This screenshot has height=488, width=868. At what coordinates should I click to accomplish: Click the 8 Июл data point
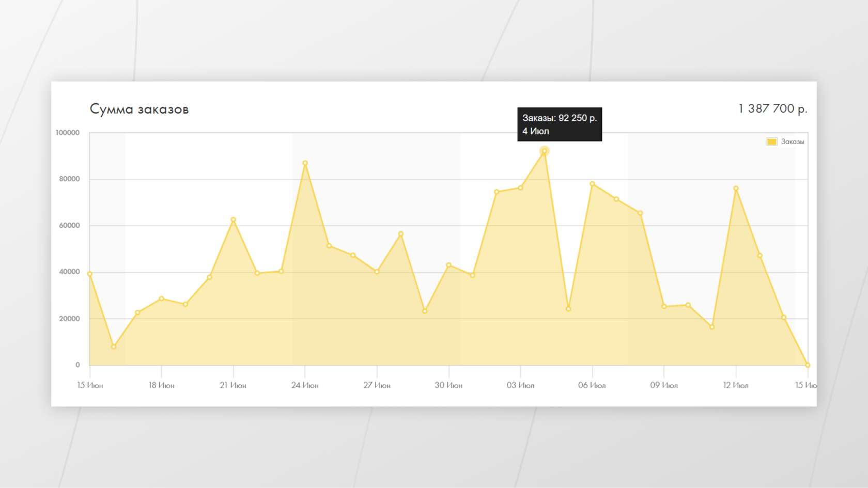point(640,213)
